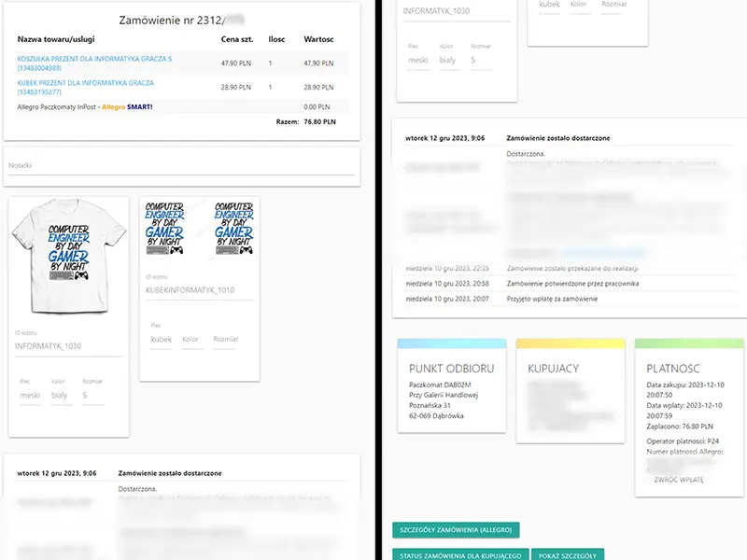Viewport: 747px width, 560px height.
Task: Click 'Zamówienie potwierdzone przez pracownika' status row
Action: (572, 284)
